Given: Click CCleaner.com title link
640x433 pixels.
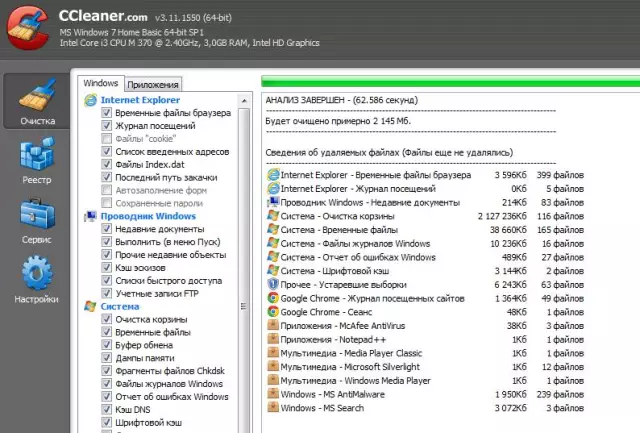Looking at the screenshot, I should click(103, 16).
